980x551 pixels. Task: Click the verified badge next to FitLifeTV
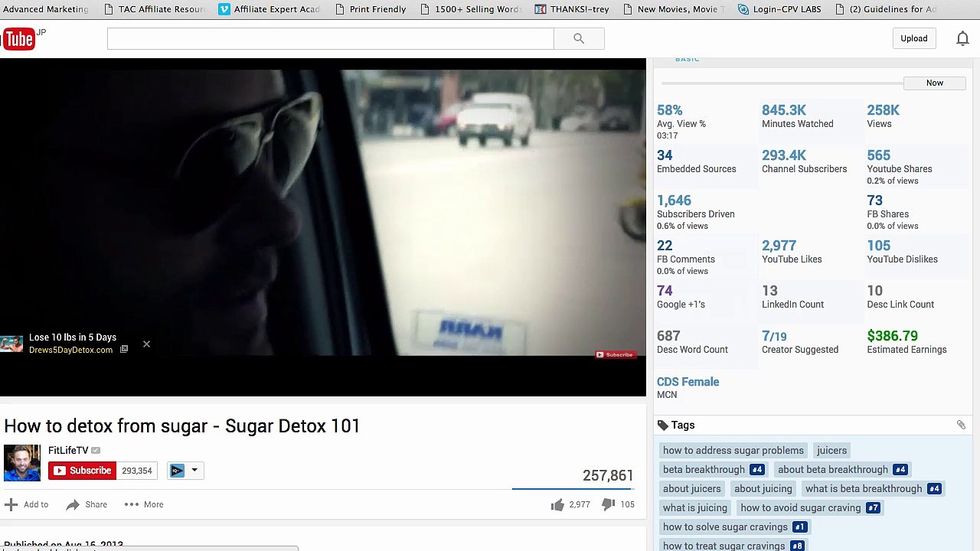(96, 450)
